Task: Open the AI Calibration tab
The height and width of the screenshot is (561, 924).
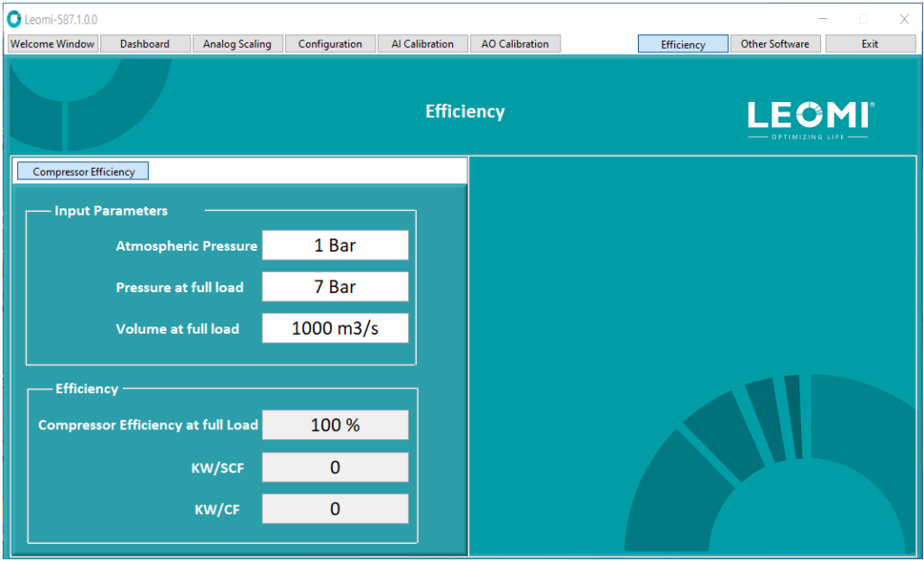Action: coord(422,42)
